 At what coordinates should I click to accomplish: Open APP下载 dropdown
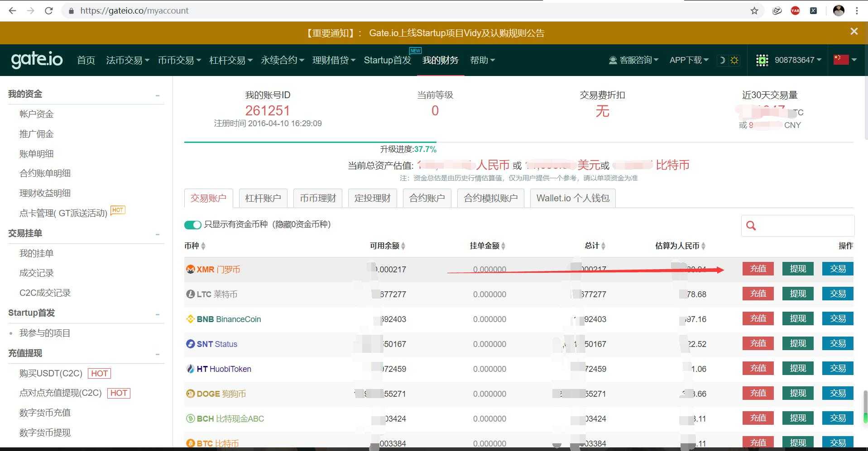pyautogui.click(x=689, y=60)
